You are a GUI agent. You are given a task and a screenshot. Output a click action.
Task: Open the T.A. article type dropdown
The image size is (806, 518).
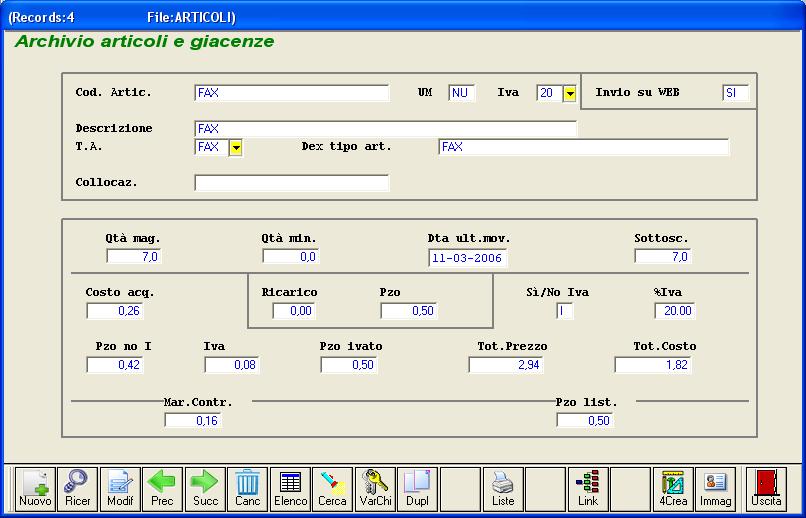235,148
